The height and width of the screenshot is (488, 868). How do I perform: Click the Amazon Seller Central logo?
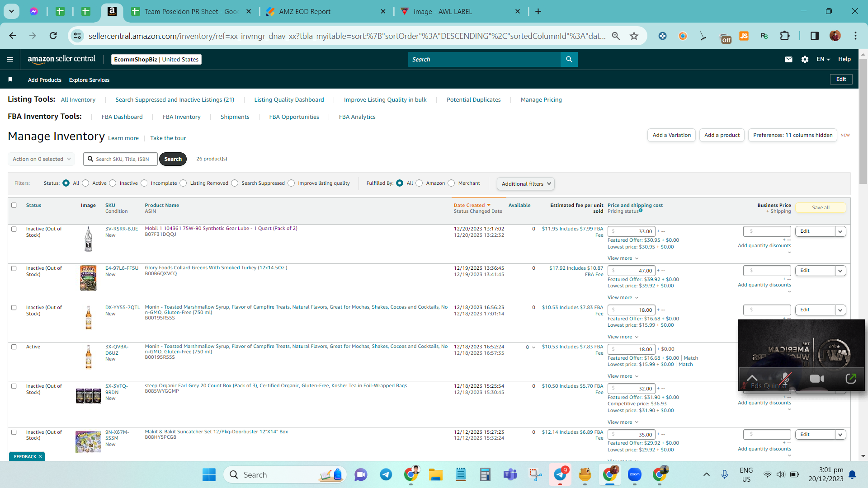(x=61, y=59)
